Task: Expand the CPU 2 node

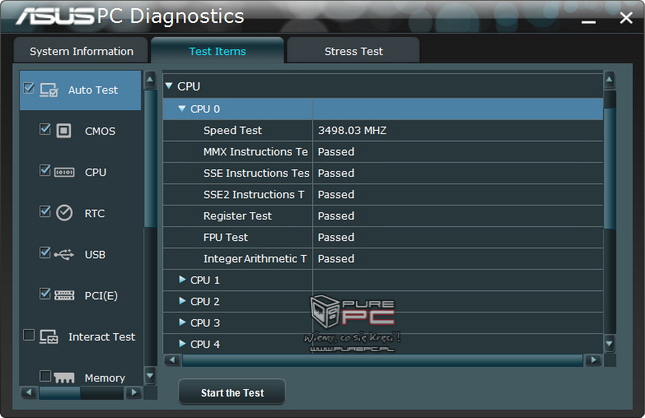Action: pos(182,301)
